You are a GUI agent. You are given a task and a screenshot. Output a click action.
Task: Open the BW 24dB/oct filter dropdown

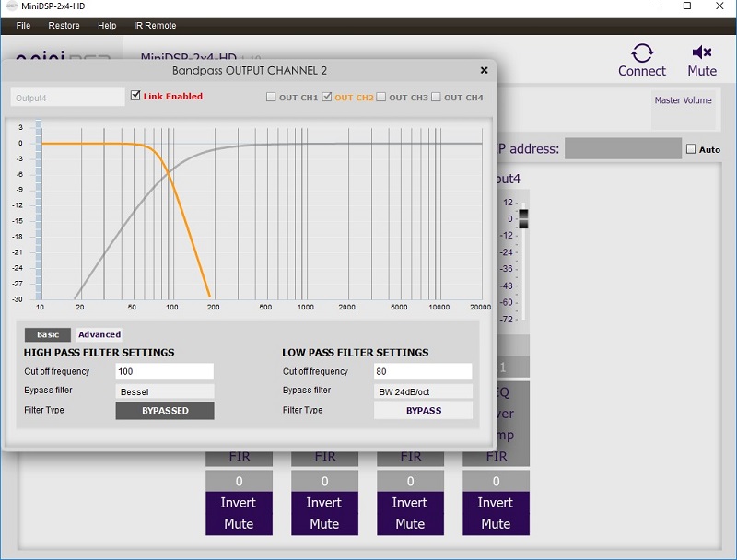(423, 391)
